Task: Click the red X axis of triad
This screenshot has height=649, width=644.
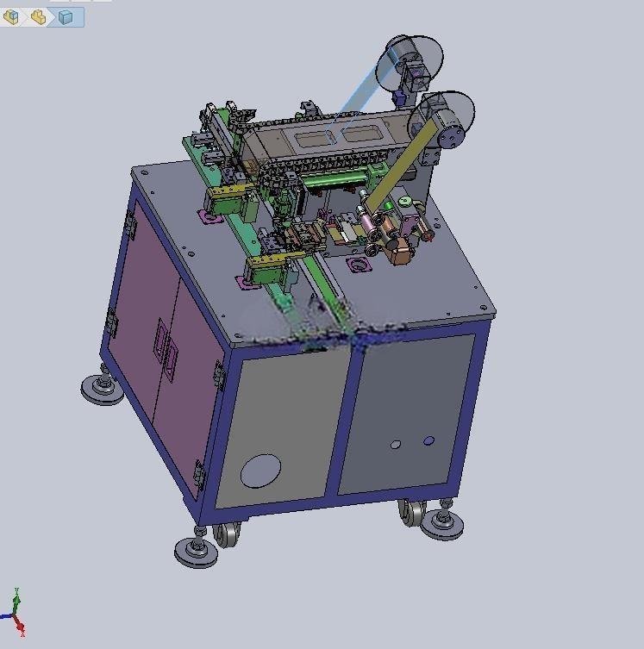Action: [19, 625]
